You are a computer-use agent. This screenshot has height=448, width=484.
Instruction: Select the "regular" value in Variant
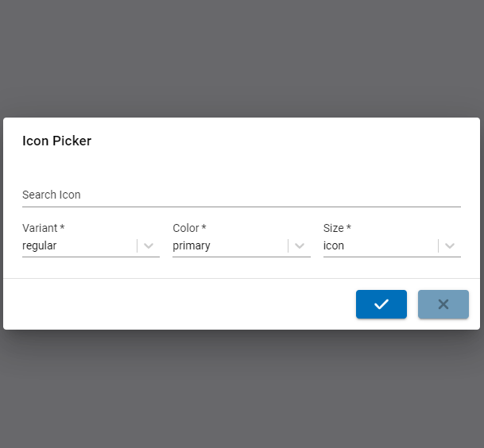click(40, 246)
